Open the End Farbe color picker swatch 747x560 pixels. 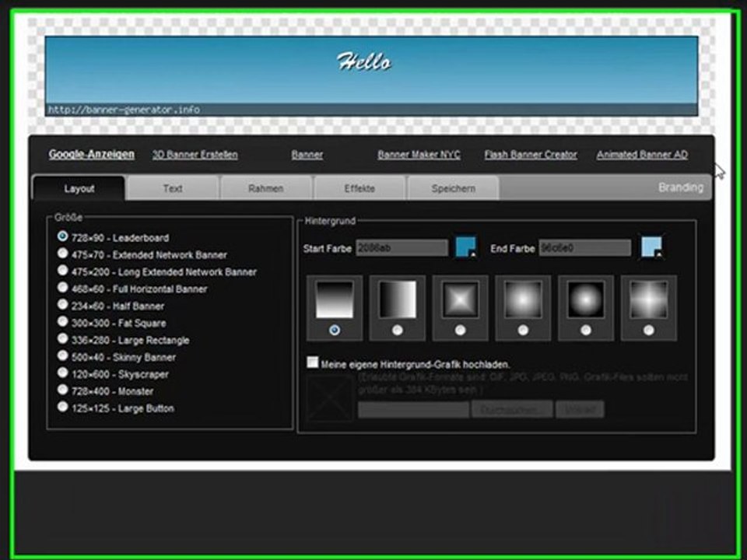coord(651,247)
